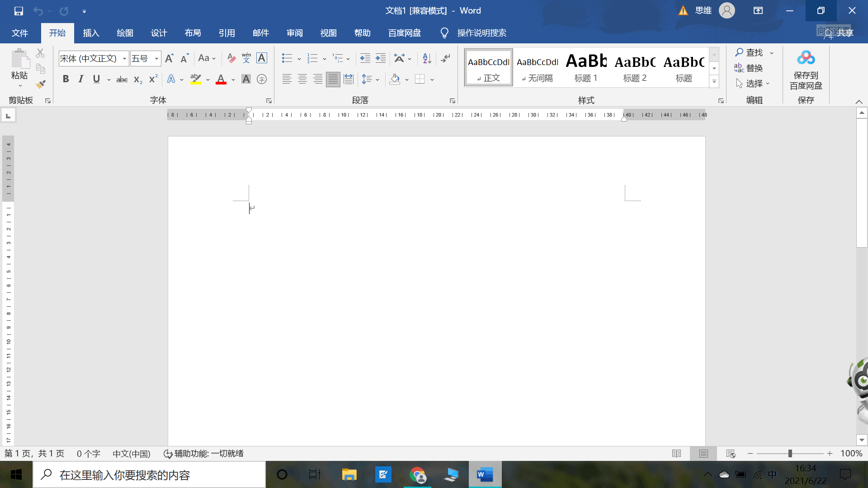Click the Clear All Formatting eraser icon
The height and width of the screenshot is (488, 868).
click(231, 58)
